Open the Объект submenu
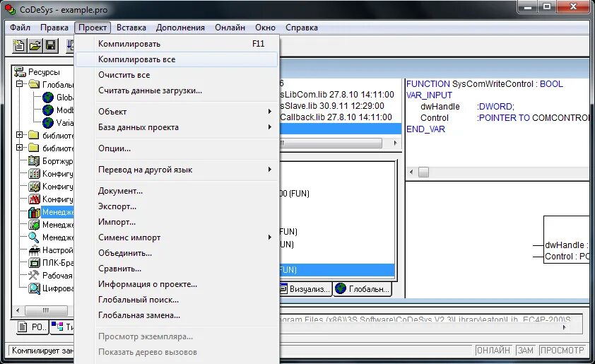The width and height of the screenshot is (595, 364). [177, 112]
